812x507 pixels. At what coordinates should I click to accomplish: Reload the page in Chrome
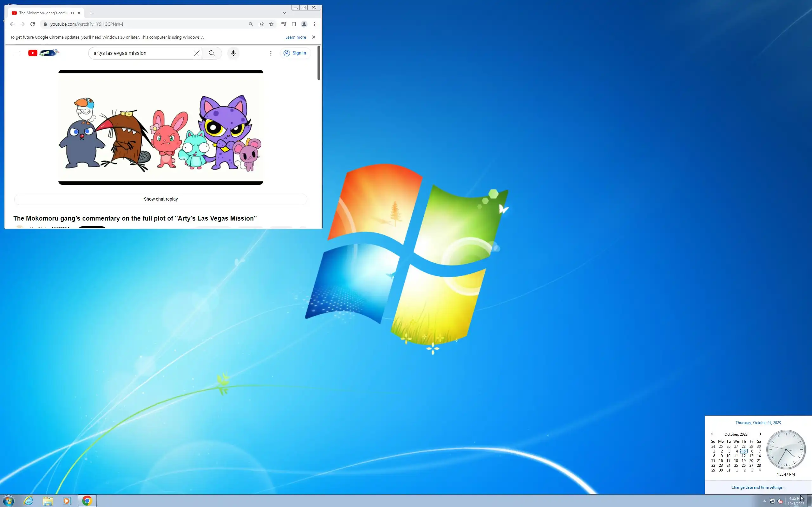pyautogui.click(x=33, y=24)
